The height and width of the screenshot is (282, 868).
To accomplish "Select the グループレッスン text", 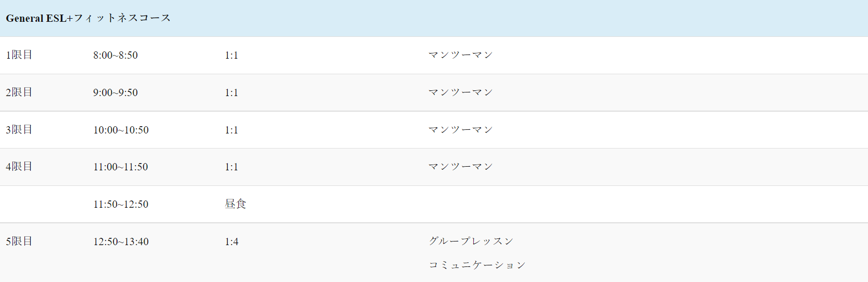I will pyautogui.click(x=471, y=241).
